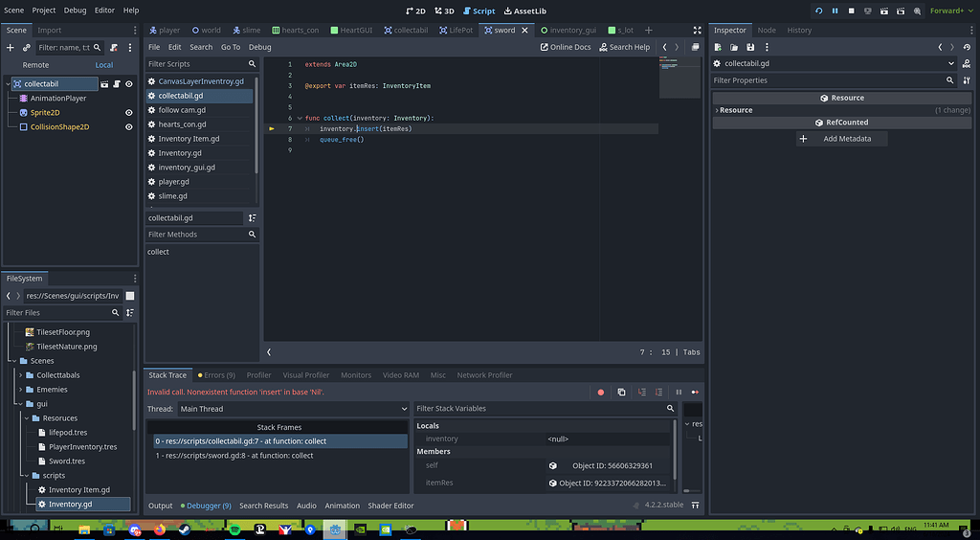
Task: Save the edited resource in Inspector
Action: [750, 48]
